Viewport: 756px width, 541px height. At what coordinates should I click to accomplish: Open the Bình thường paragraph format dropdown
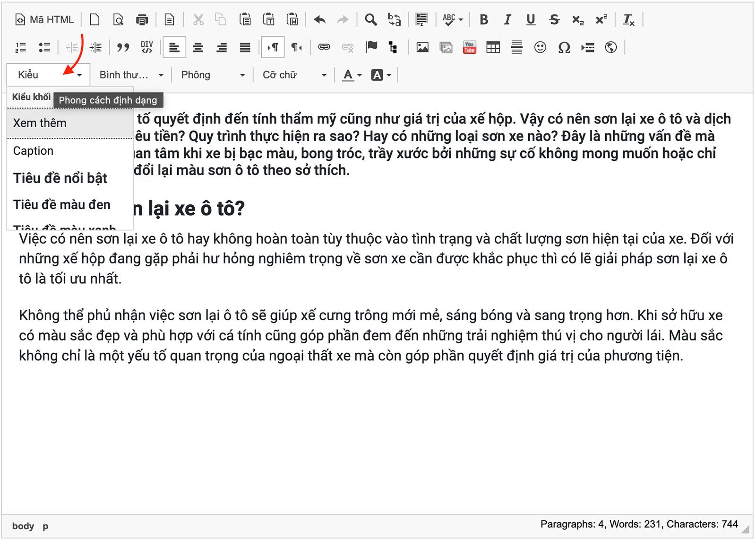(x=131, y=75)
